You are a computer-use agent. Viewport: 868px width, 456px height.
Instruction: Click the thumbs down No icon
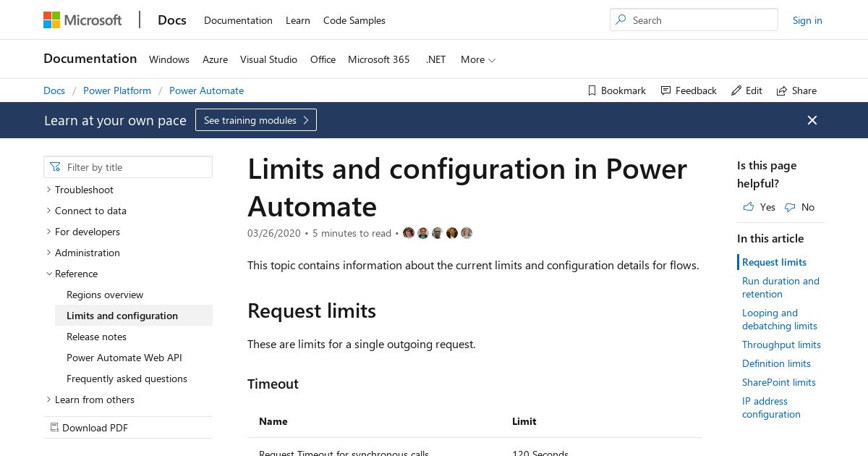coord(790,207)
